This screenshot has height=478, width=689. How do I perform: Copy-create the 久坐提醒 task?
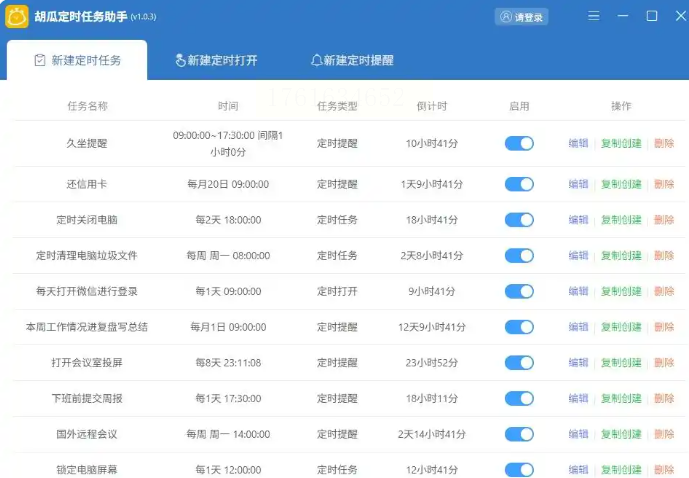(621, 143)
